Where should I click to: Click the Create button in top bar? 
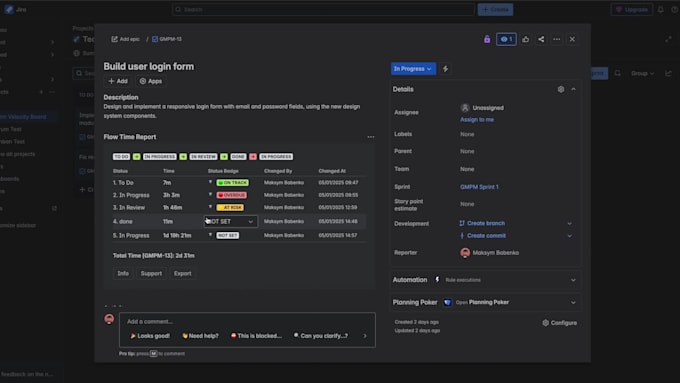(x=495, y=10)
